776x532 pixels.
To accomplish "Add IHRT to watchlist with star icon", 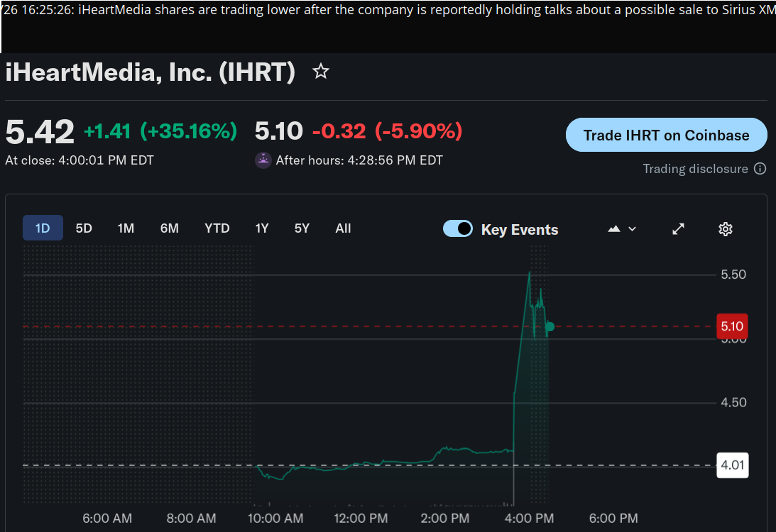I will tap(321, 72).
